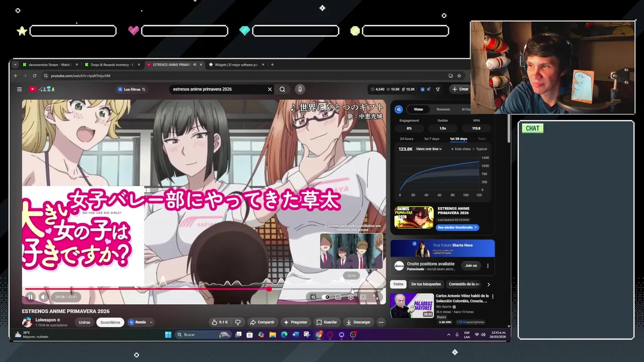
Task: Open File Explorer from the taskbar
Action: (x=272, y=335)
